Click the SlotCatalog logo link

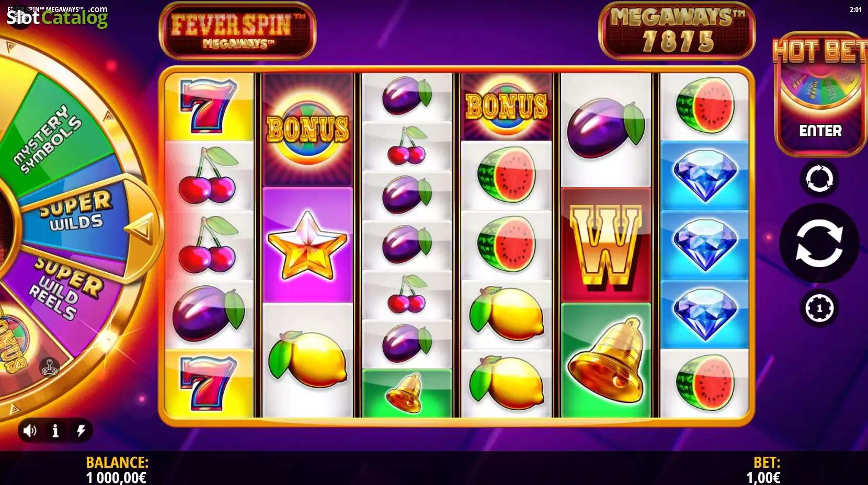(x=56, y=17)
